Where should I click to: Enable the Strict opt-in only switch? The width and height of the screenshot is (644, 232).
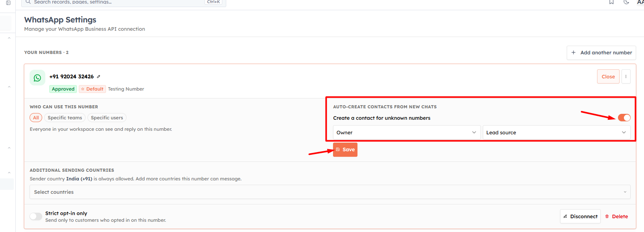(x=36, y=216)
